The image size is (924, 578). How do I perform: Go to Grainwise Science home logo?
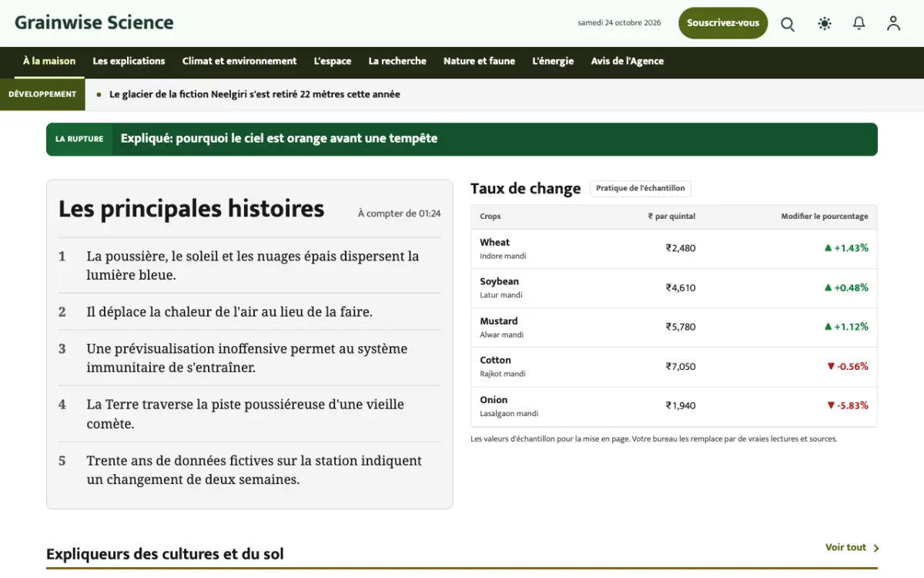(x=94, y=22)
